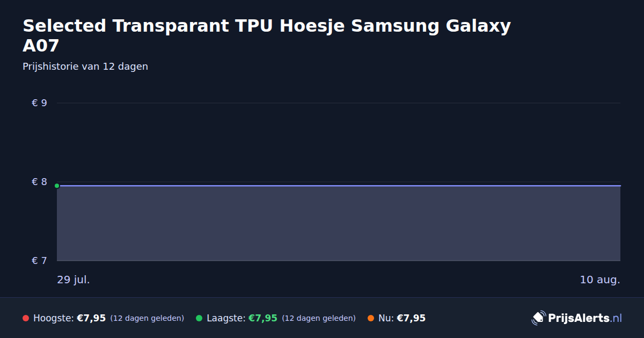
Task: Click the Laagste €7,95 price in green
Action: click(x=263, y=318)
